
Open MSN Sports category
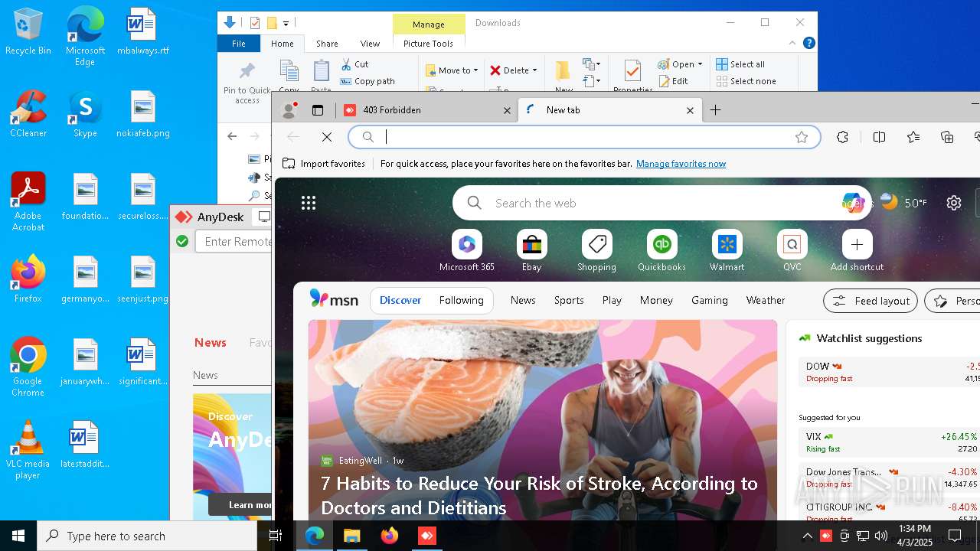point(569,301)
